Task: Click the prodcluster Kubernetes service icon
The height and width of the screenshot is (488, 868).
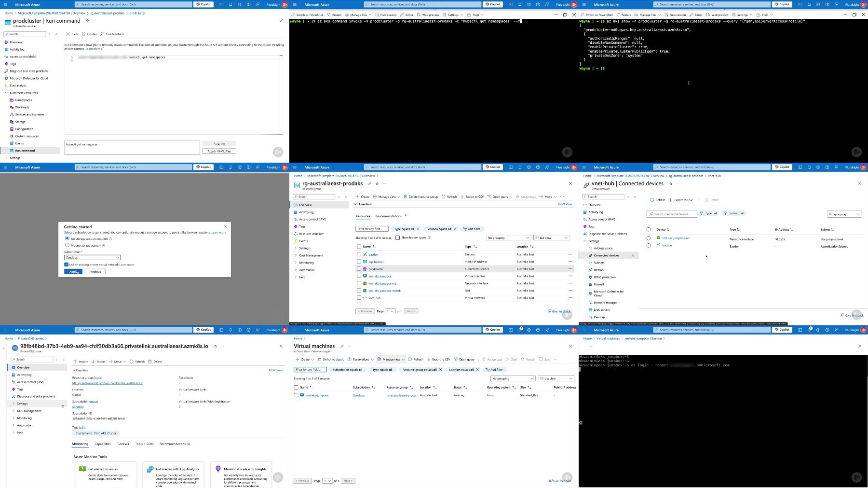Action: pos(365,269)
